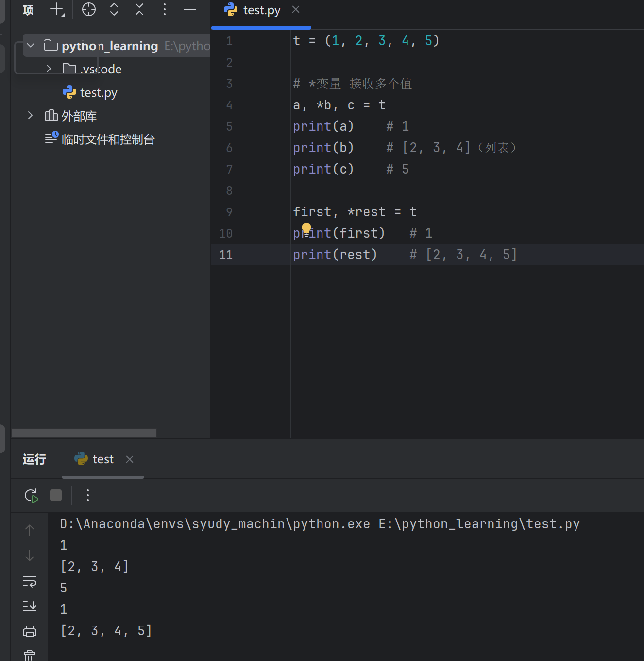This screenshot has width=644, height=661.
Task: Toggle scroll to end of output
Action: (x=30, y=606)
